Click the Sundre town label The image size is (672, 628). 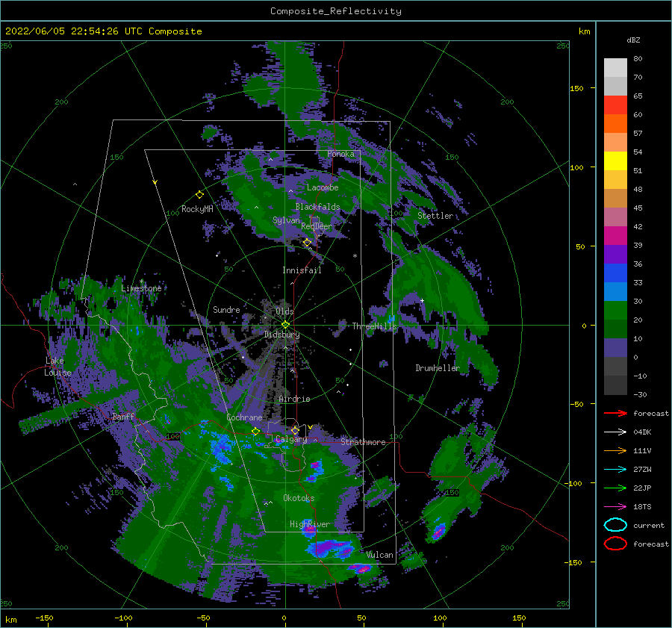point(226,309)
